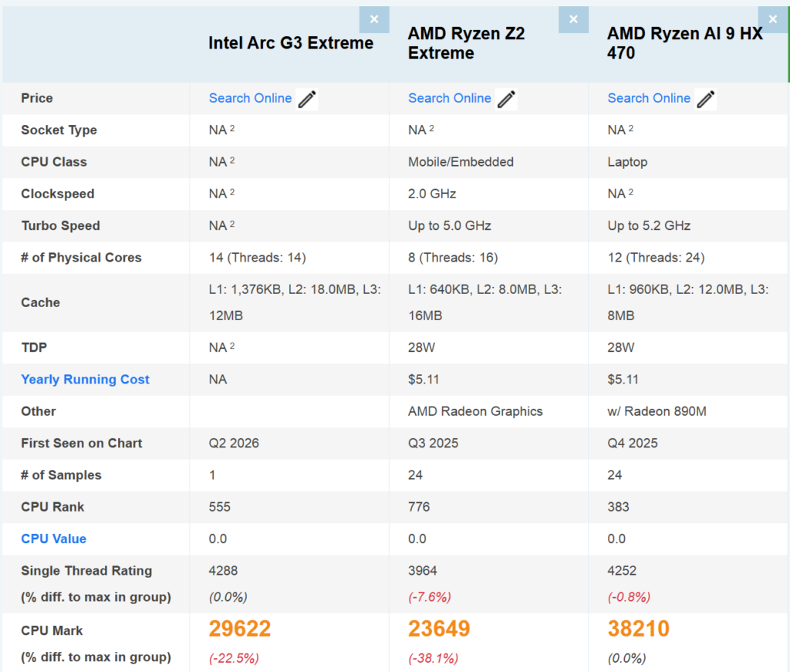The width and height of the screenshot is (790, 672).
Task: Open Search Online for Intel Arc G3 Extreme
Action: [x=250, y=98]
